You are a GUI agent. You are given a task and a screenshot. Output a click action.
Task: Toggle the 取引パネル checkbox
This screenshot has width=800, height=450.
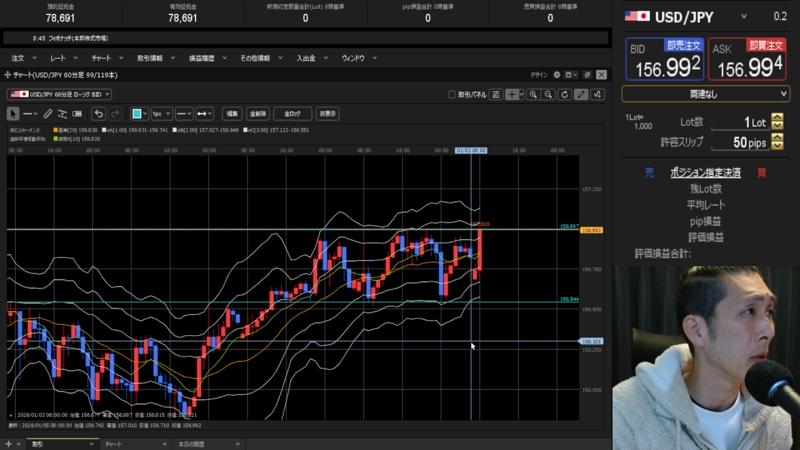452,94
